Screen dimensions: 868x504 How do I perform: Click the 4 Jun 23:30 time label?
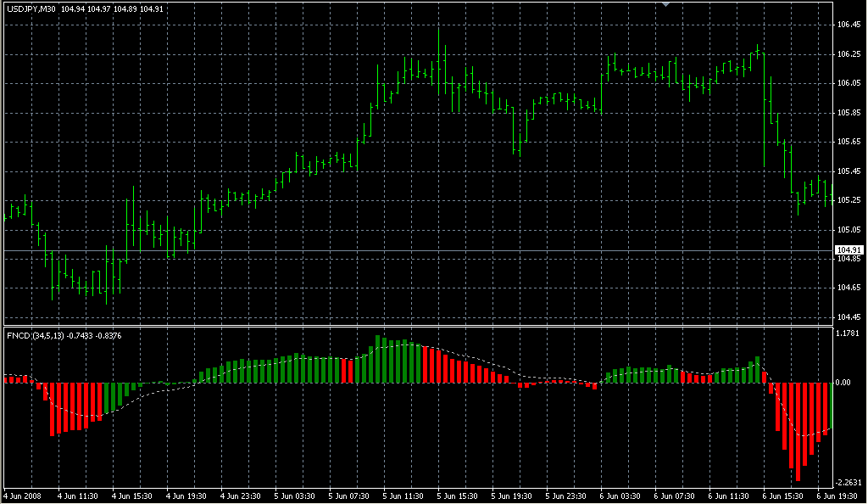[240, 496]
